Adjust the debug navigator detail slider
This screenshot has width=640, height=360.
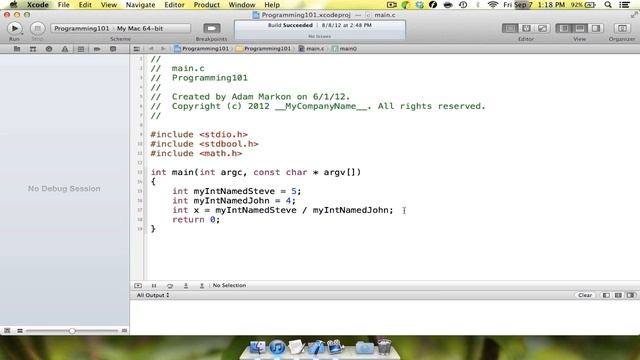pyautogui.click(x=72, y=331)
